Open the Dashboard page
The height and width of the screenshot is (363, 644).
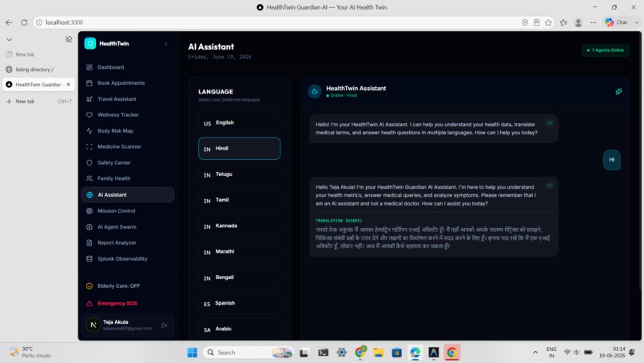127,67
